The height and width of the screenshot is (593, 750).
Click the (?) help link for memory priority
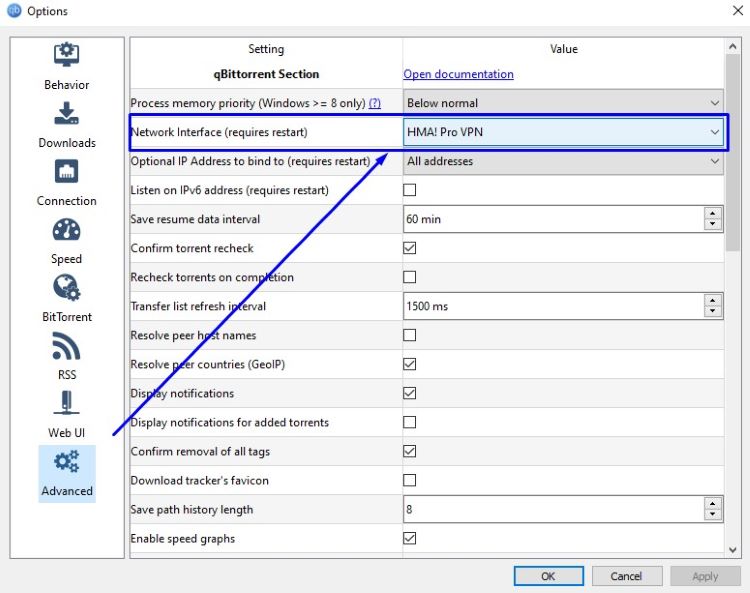pos(375,103)
